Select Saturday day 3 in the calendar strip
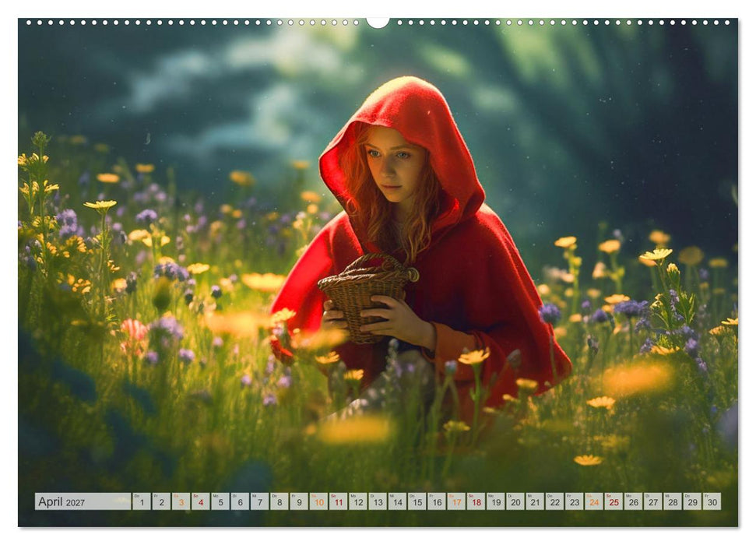 click(x=181, y=501)
